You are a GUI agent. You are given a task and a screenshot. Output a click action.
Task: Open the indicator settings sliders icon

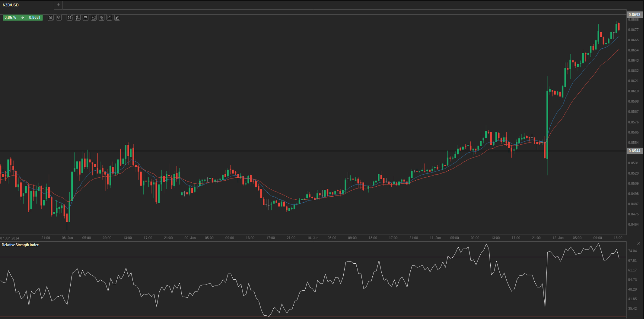(x=86, y=18)
